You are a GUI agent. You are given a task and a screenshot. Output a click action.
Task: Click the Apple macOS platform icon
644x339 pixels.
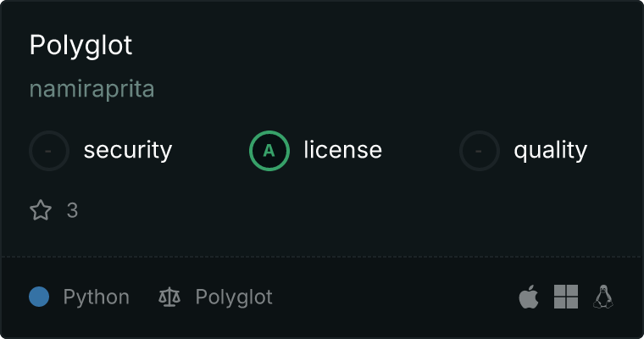528,297
